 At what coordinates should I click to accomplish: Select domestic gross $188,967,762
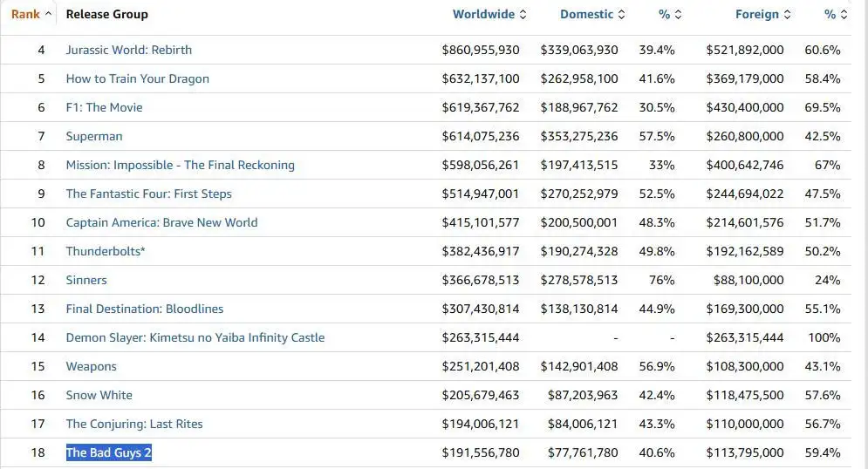tap(579, 107)
